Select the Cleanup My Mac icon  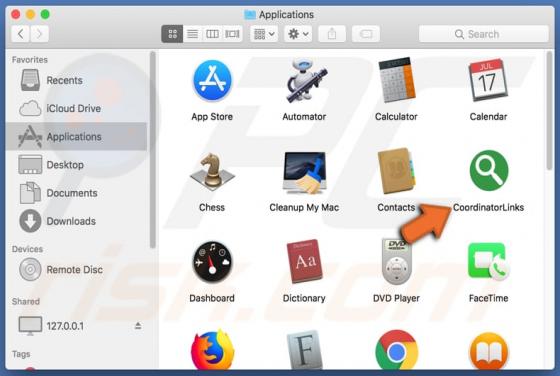tap(305, 172)
